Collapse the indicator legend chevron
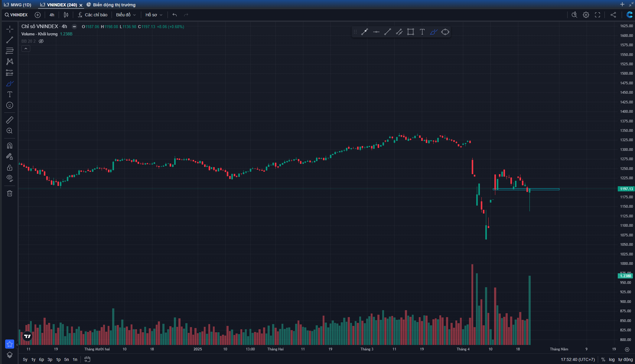 (26, 48)
